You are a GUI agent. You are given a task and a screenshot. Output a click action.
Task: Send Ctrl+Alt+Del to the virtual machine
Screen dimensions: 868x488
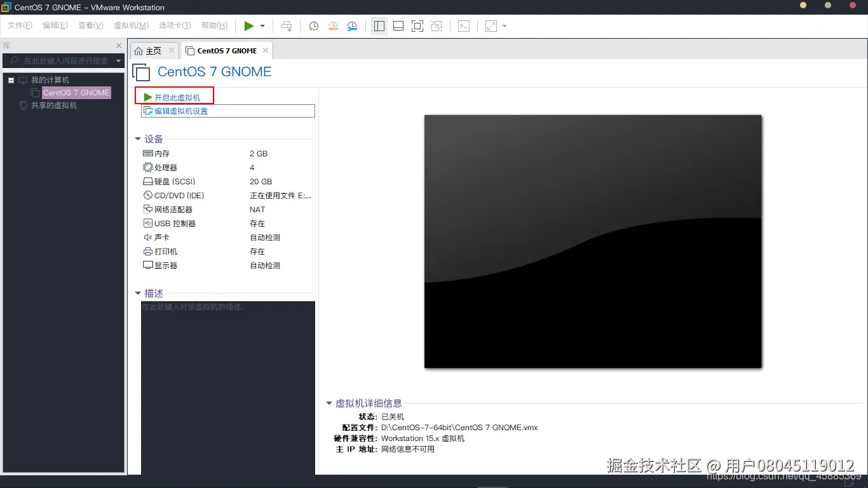(287, 26)
